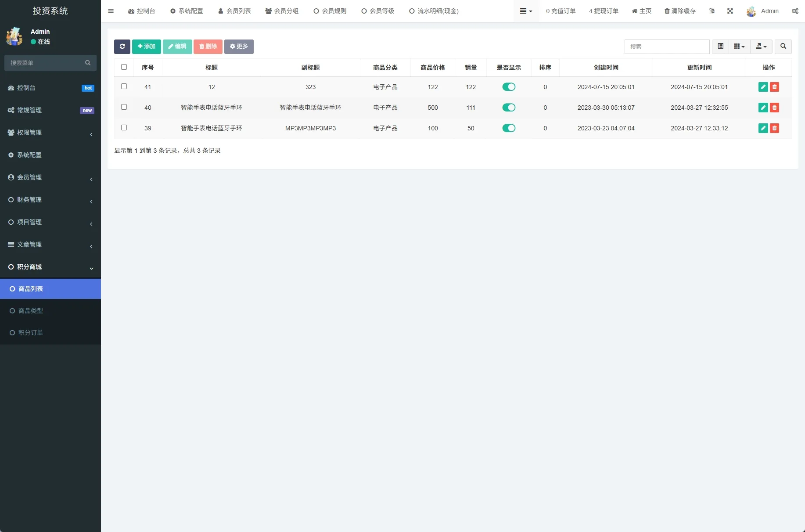Click the 添加 button to add product
805x532 pixels.
[146, 47]
